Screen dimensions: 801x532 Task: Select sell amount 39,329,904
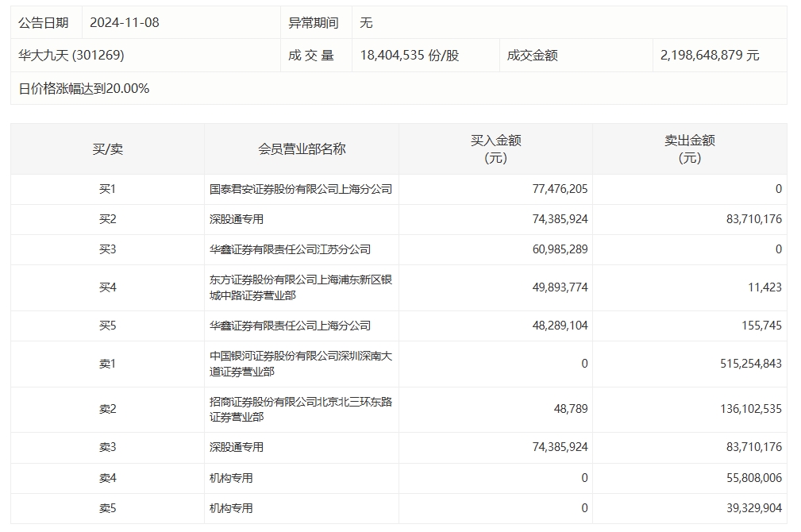click(x=754, y=509)
